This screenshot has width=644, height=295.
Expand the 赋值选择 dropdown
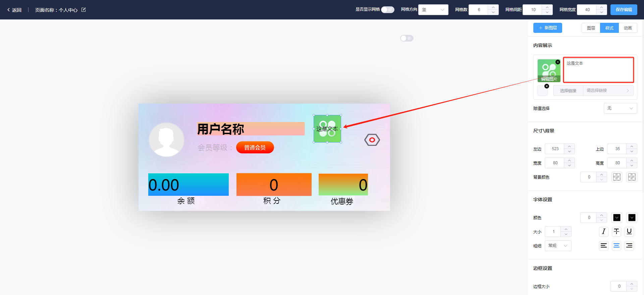[620, 108]
